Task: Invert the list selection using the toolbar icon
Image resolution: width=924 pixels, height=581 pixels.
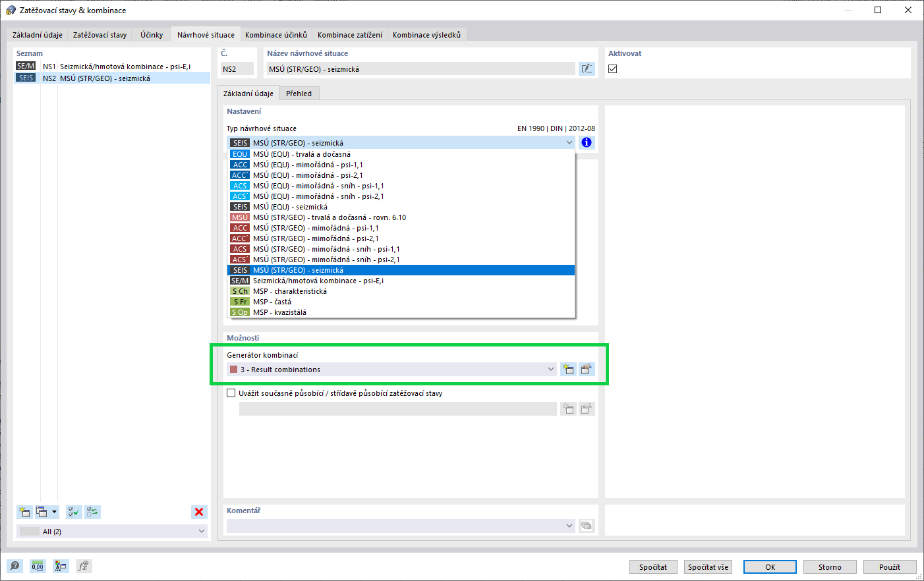Action: tap(92, 512)
